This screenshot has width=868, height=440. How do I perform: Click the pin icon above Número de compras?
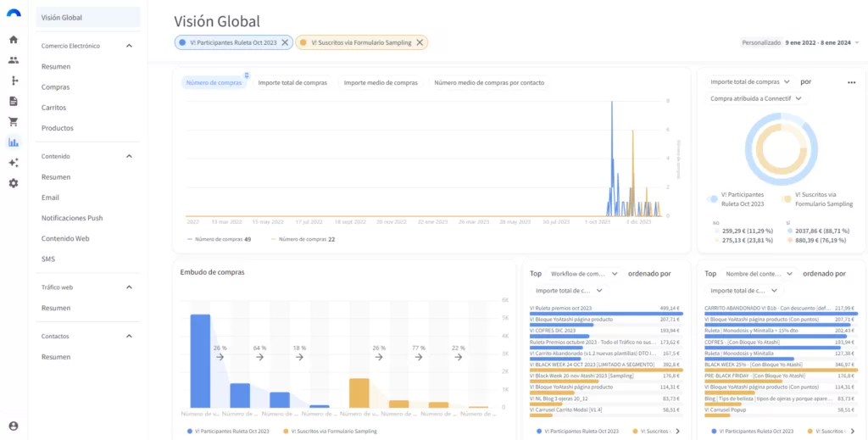coord(247,75)
